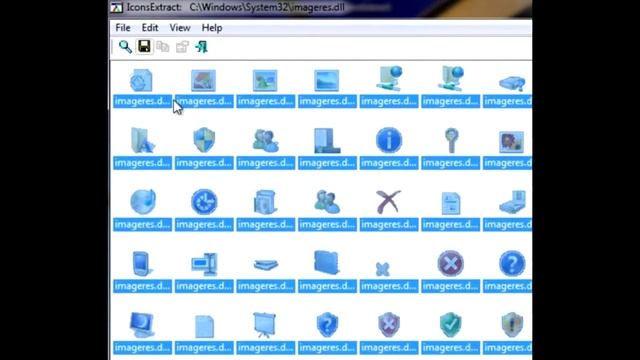Select the recycle bin document icon
The width and height of the screenshot is (640, 360).
tap(142, 80)
